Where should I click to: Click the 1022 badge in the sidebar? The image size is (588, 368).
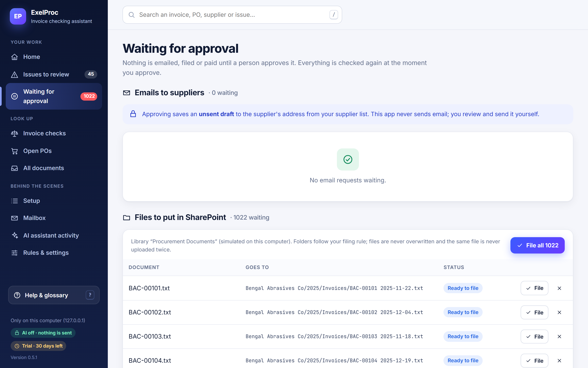point(89,96)
